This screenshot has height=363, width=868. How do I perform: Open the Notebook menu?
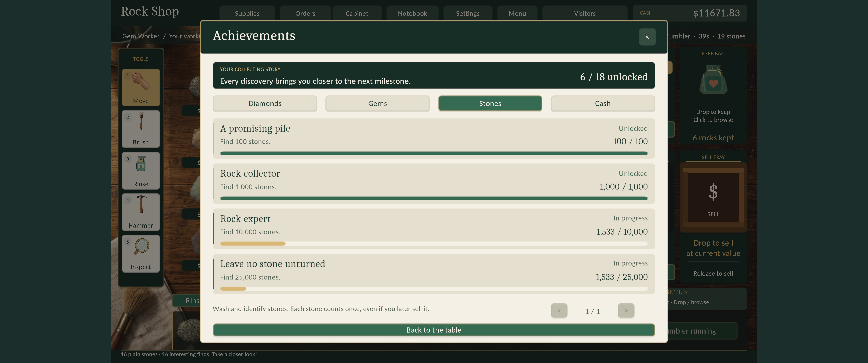click(x=413, y=13)
